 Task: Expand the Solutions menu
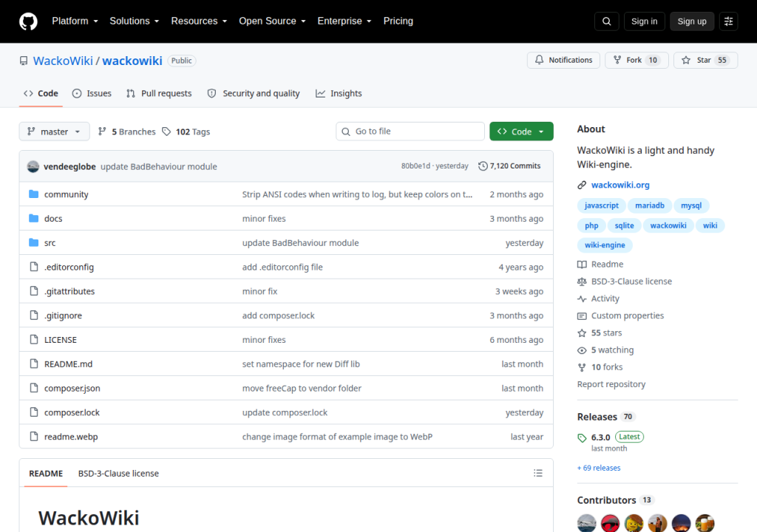pyautogui.click(x=135, y=21)
